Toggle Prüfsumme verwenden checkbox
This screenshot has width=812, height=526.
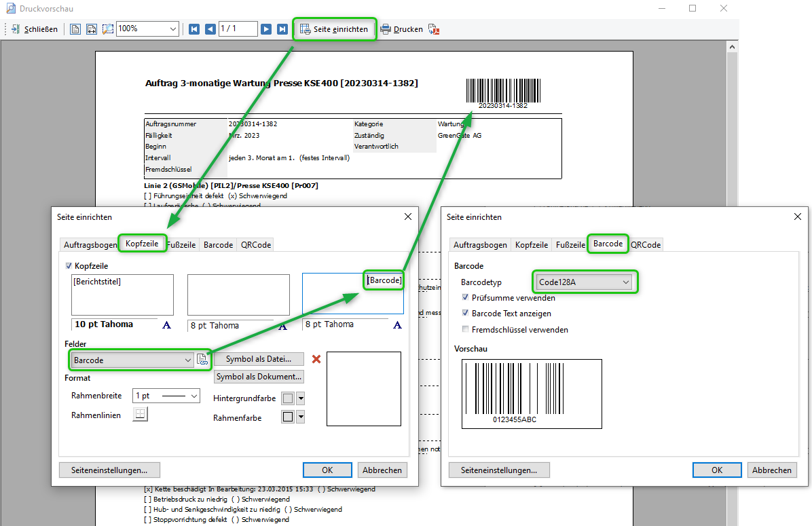tap(465, 297)
